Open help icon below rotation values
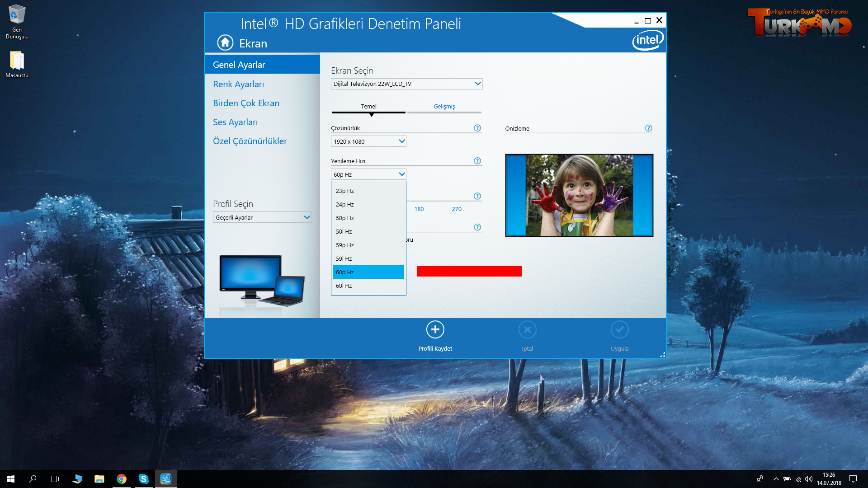The image size is (868, 488). coord(477,227)
